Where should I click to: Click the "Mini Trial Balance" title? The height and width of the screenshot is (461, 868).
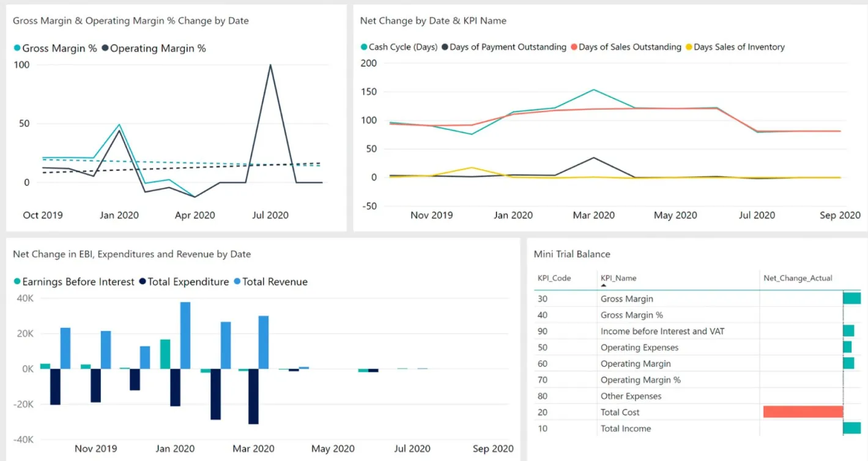pyautogui.click(x=571, y=254)
